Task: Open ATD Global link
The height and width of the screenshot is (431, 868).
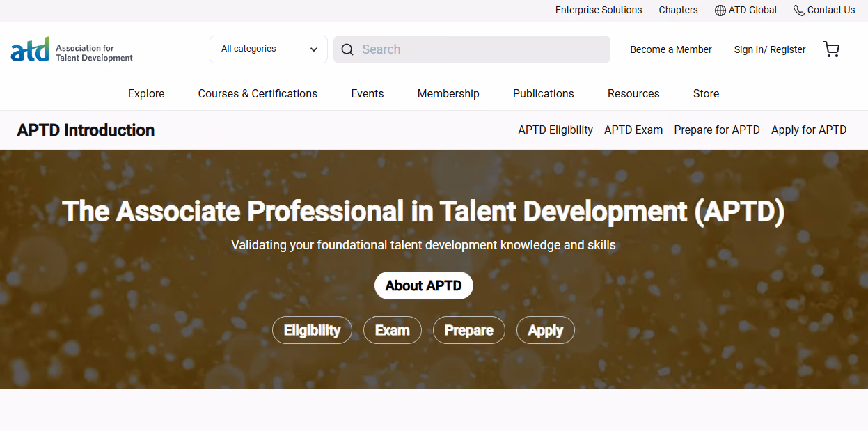Action: 752,10
